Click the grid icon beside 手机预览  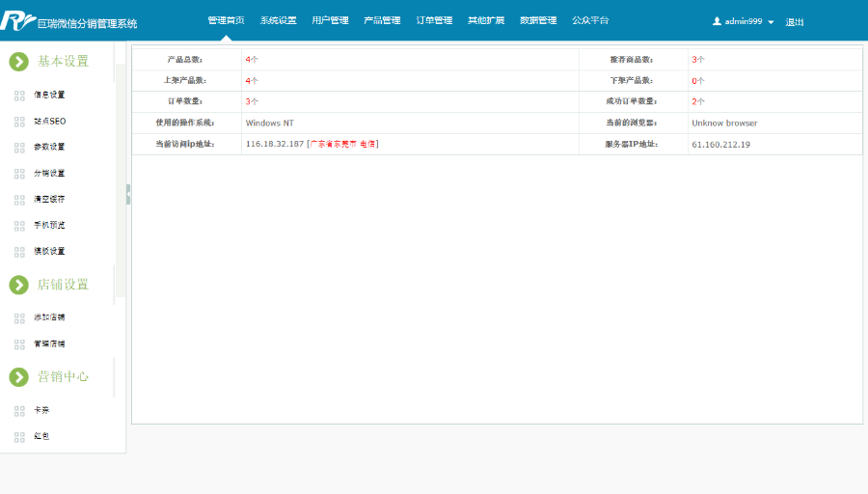tap(19, 226)
